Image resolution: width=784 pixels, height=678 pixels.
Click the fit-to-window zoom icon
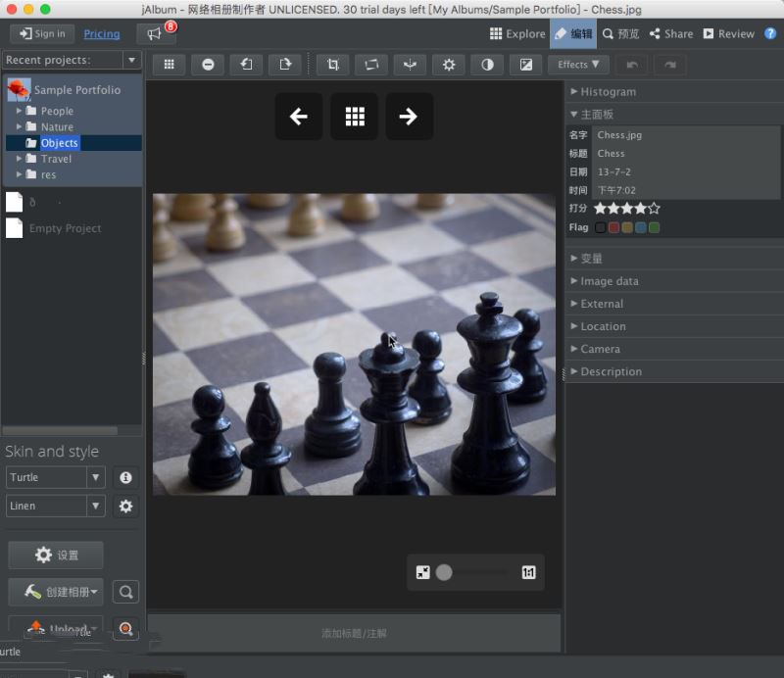[423, 572]
